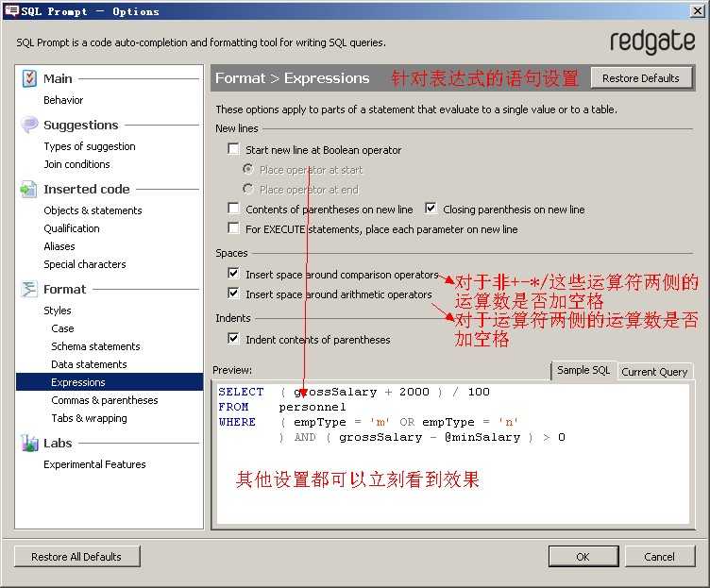Click the SELECT keyword in preview
The width and height of the screenshot is (710, 588).
pyautogui.click(x=241, y=392)
